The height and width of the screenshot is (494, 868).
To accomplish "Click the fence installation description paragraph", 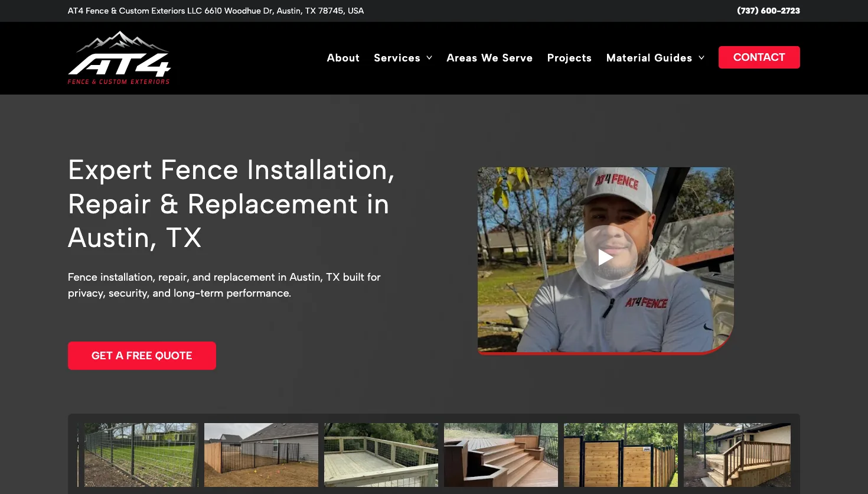I will (224, 285).
